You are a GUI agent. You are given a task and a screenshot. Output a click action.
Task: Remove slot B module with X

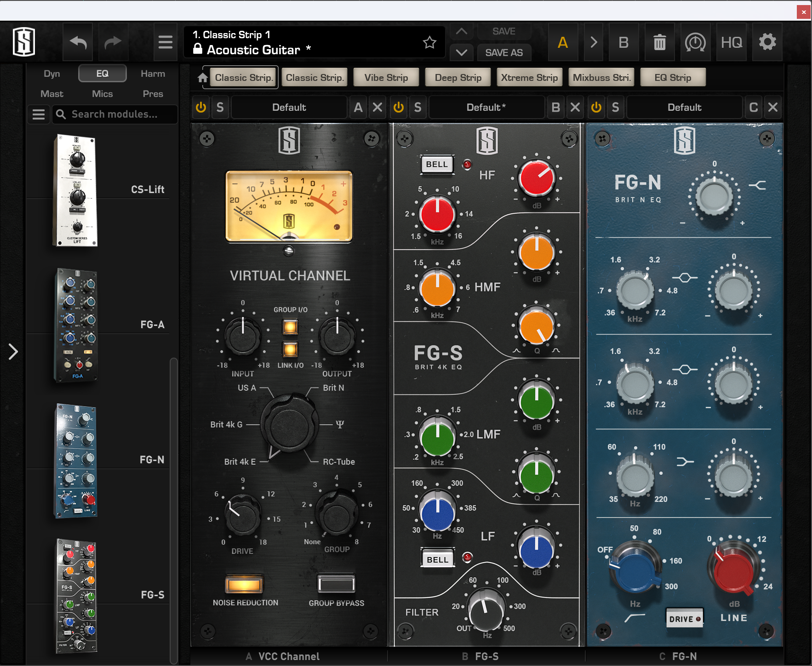575,107
